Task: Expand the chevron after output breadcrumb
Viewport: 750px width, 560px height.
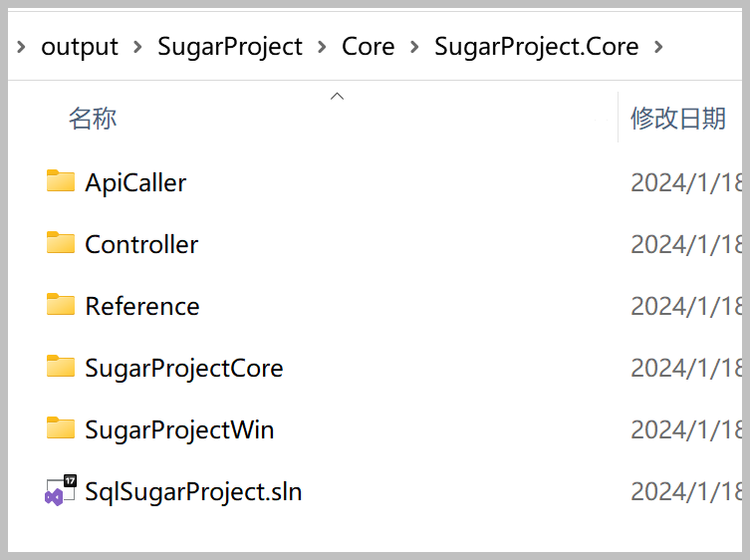Action: [x=137, y=47]
